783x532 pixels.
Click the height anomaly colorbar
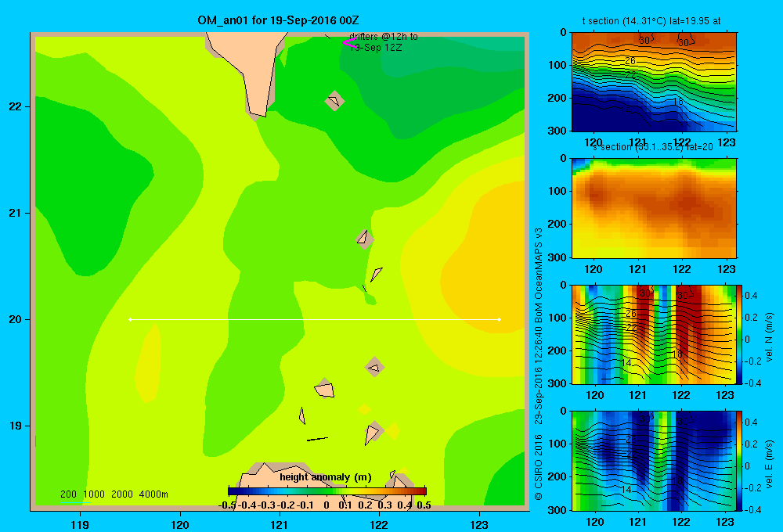click(x=327, y=491)
